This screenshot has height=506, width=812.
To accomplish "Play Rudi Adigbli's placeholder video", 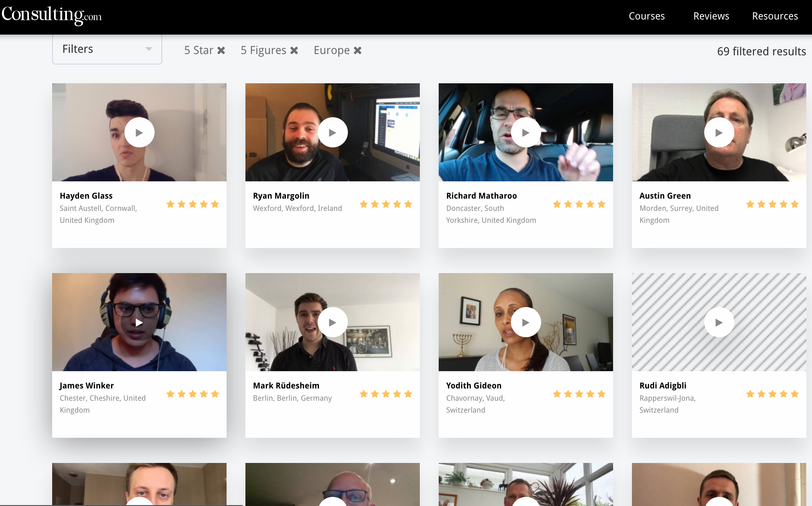I will pyautogui.click(x=719, y=322).
